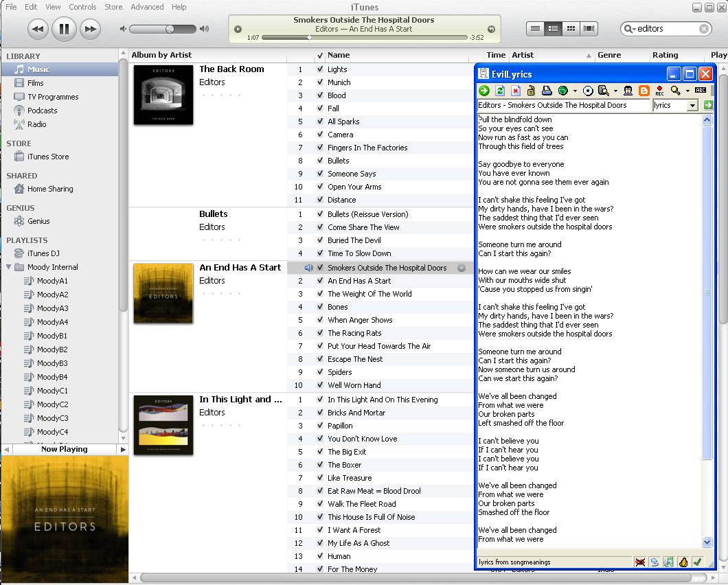Uncheck the Bones song checkbox
This screenshot has width=728, height=585.
click(x=320, y=307)
